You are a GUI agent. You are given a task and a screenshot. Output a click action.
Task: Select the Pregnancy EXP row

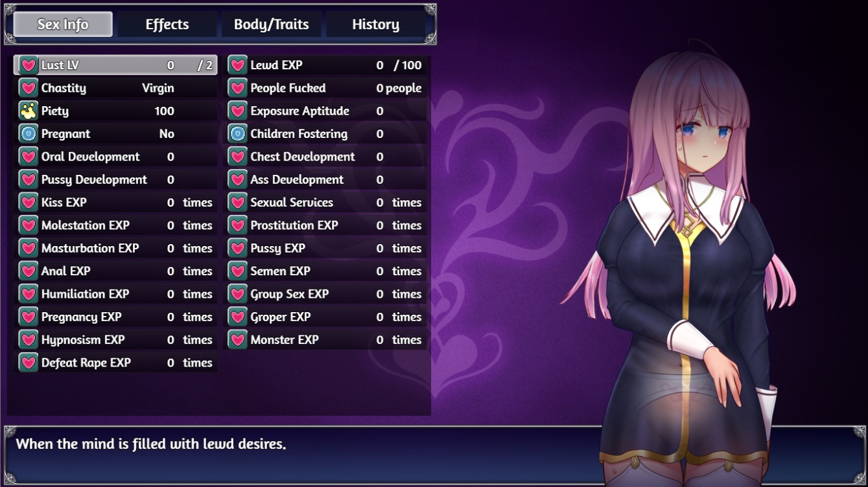[x=115, y=317]
